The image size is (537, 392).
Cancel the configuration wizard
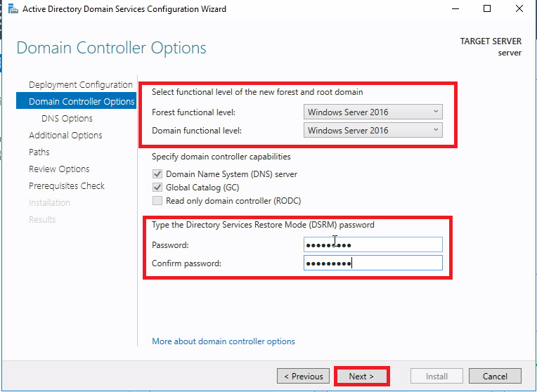495,377
